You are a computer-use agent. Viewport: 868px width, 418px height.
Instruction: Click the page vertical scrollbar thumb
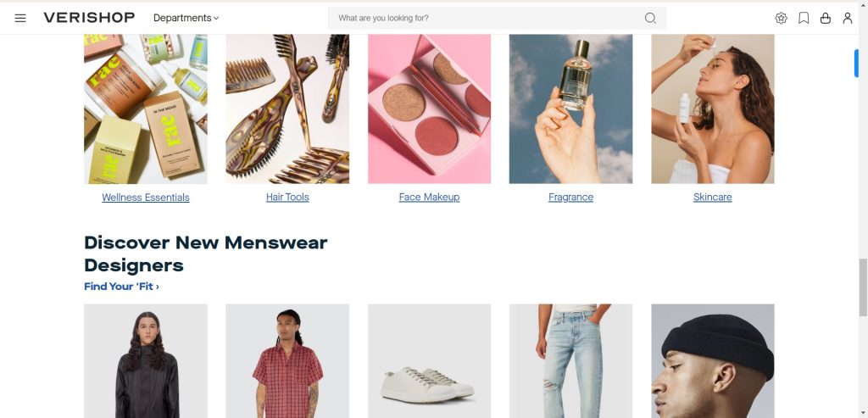coord(862,287)
